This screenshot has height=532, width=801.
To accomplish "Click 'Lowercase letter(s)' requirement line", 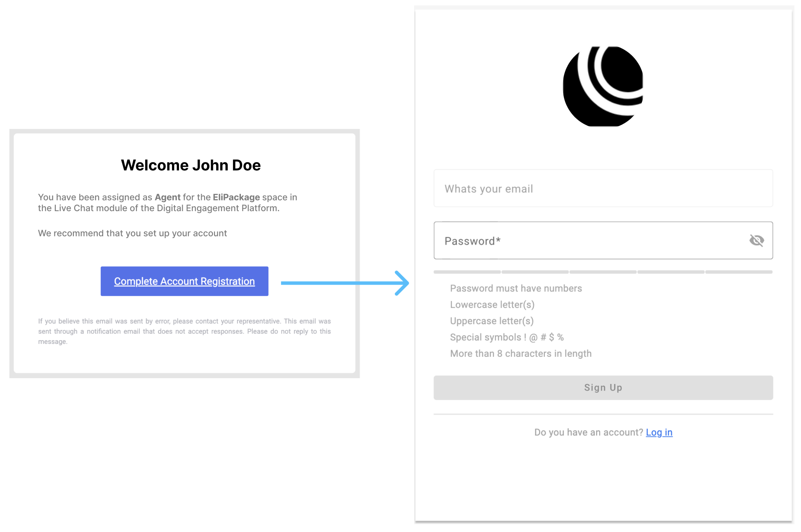I will 492,305.
